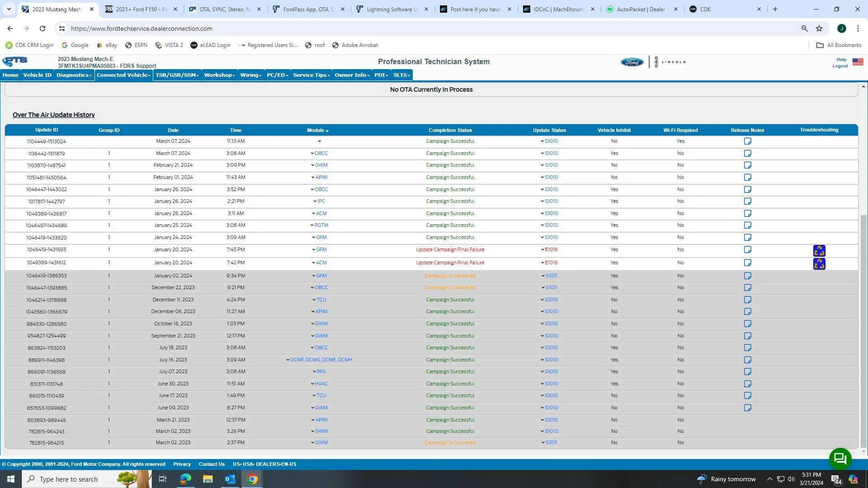This screenshot has height=488, width=868.
Task: Expand the Wiring menu
Action: pyautogui.click(x=251, y=75)
